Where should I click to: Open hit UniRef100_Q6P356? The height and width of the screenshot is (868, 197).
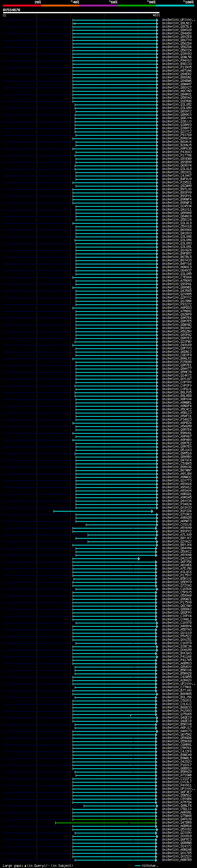click(177, 562)
